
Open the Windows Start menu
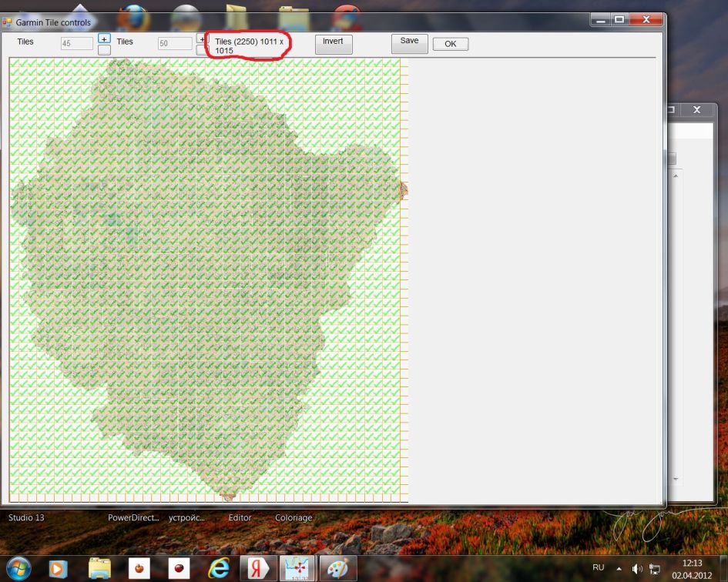[17, 567]
